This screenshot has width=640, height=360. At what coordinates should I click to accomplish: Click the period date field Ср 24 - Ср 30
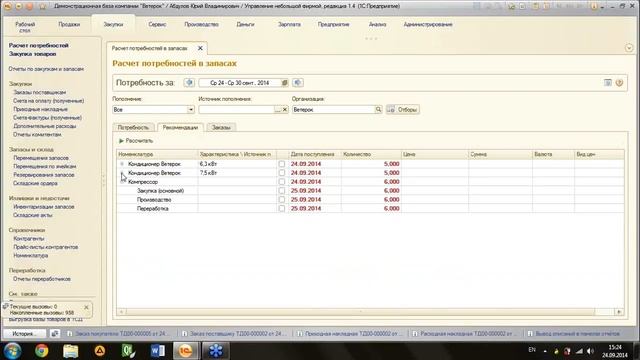240,83
